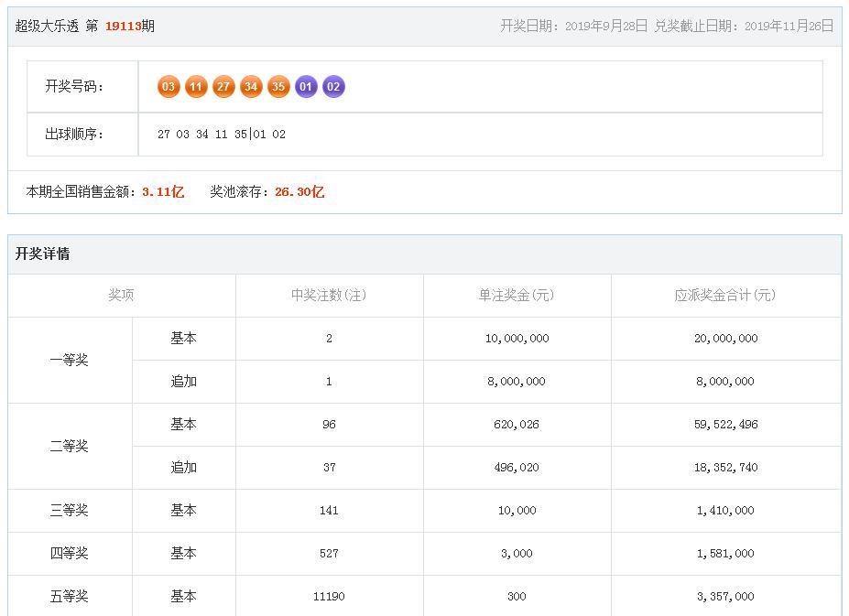The width and height of the screenshot is (849, 616).
Task: Click the 四等奖 single prize 3,000
Action: pyautogui.click(x=517, y=553)
